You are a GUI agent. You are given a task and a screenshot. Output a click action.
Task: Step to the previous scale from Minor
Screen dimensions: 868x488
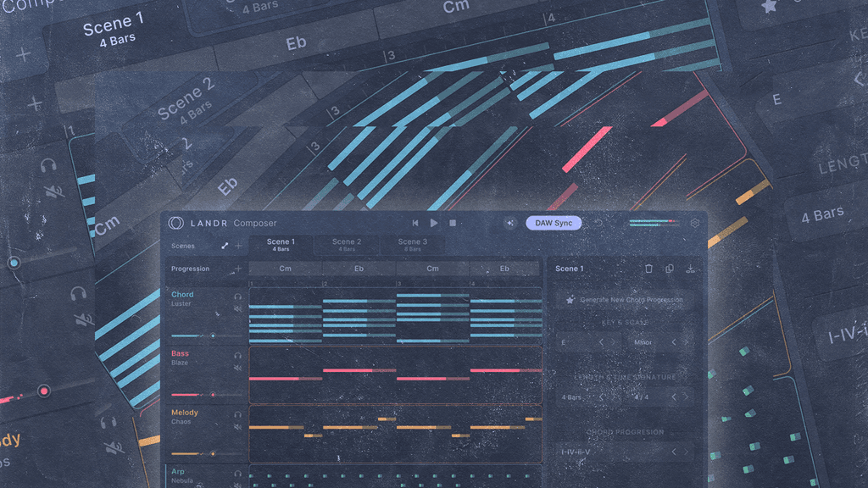pyautogui.click(x=674, y=342)
